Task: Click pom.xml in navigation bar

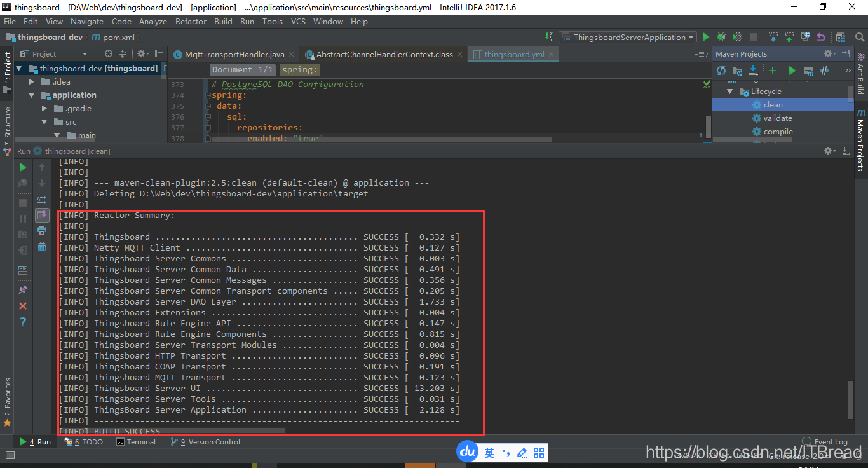Action: coord(113,38)
